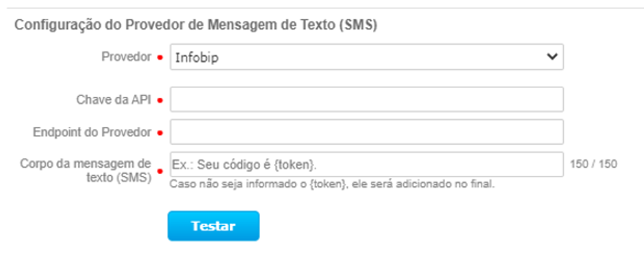Viewport: 644px width, 257px height.
Task: Click the required indicator for SMS body
Action: 160,171
